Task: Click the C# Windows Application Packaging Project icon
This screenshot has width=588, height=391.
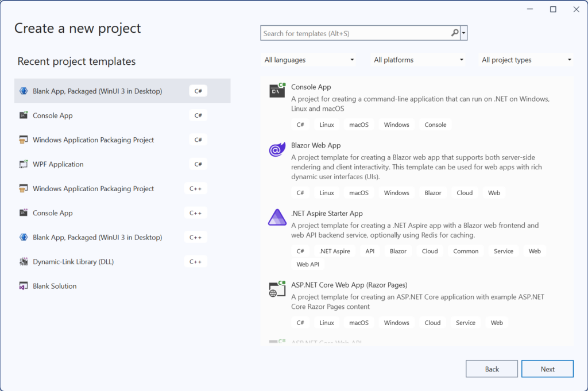Action: point(24,140)
